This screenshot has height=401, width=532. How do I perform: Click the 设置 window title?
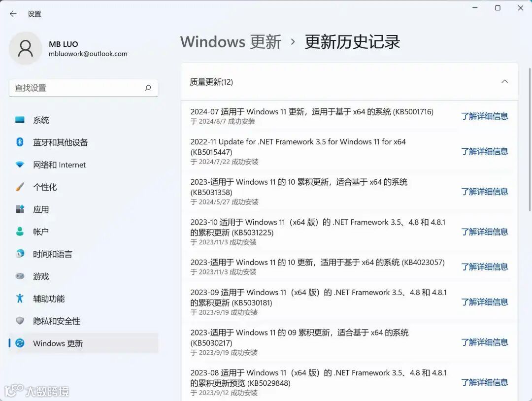point(34,14)
